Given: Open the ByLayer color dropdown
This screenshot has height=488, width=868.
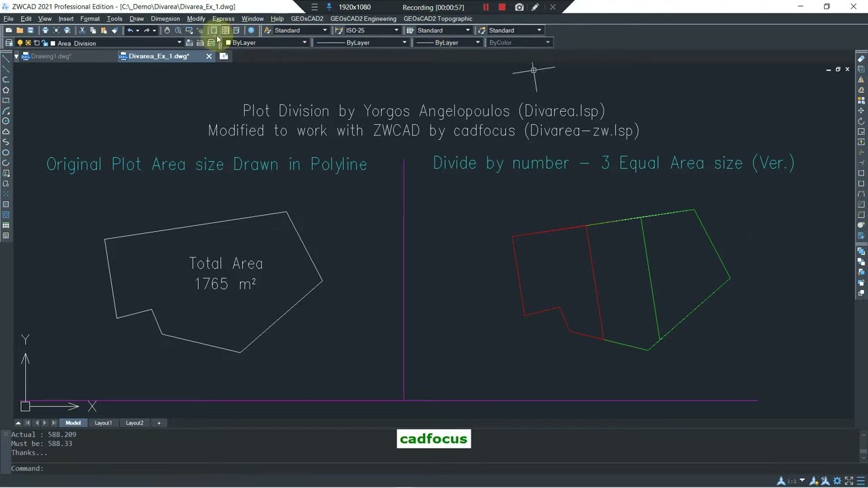Looking at the screenshot, I should [304, 43].
